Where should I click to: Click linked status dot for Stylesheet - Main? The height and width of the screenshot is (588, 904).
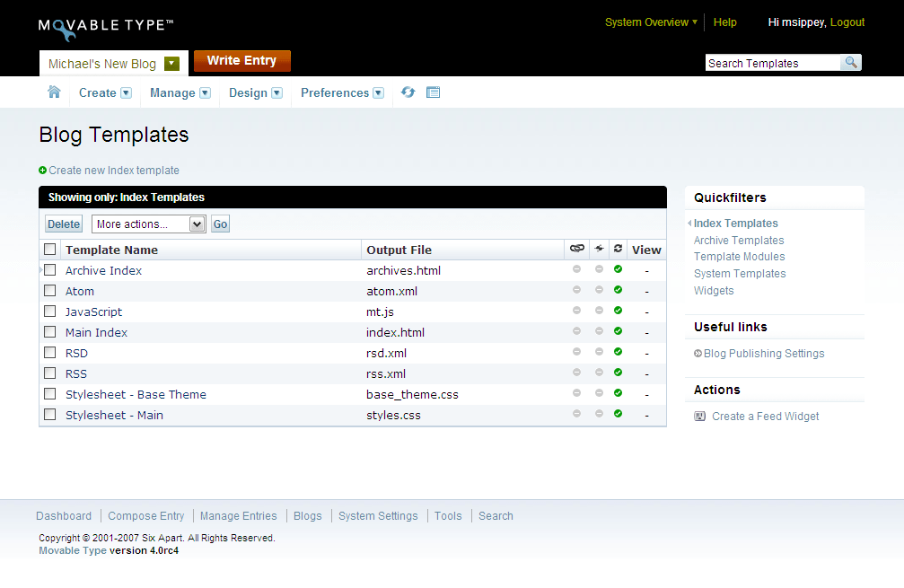[x=576, y=414]
